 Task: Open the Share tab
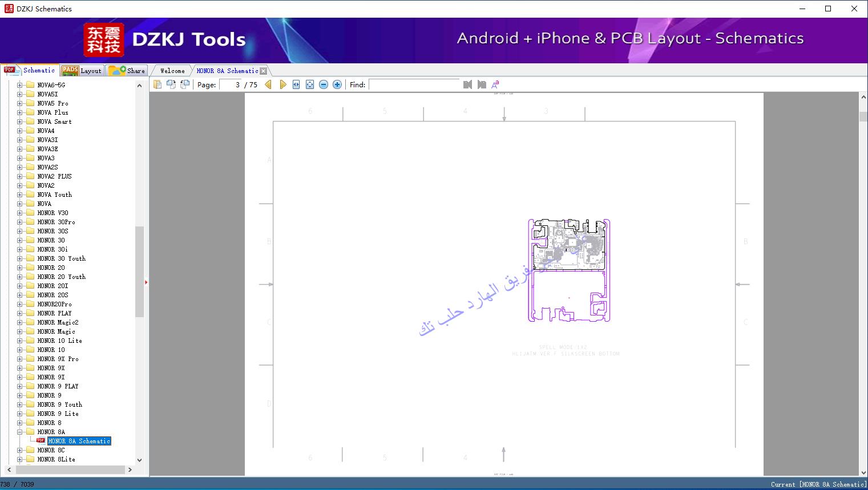pos(127,71)
